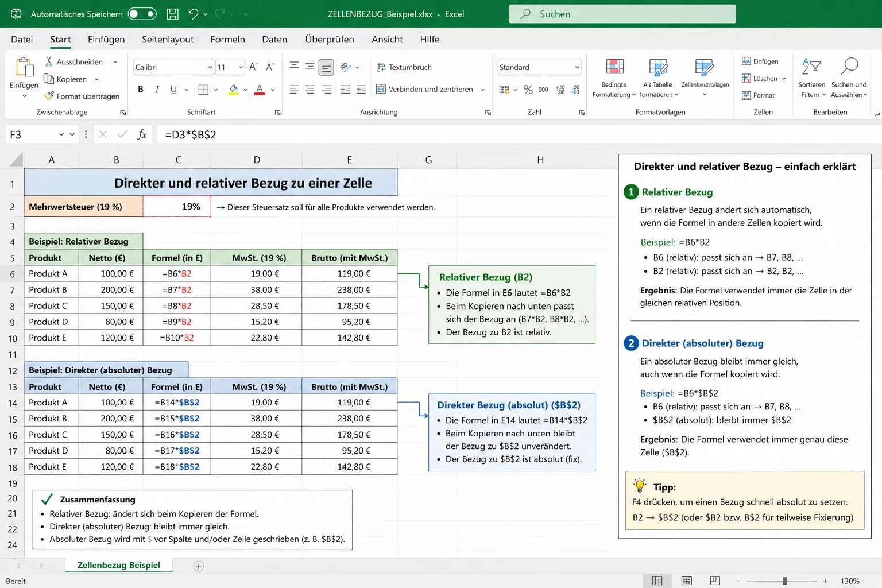Click the Suchen search box
The width and height of the screenshot is (882, 588).
point(622,14)
